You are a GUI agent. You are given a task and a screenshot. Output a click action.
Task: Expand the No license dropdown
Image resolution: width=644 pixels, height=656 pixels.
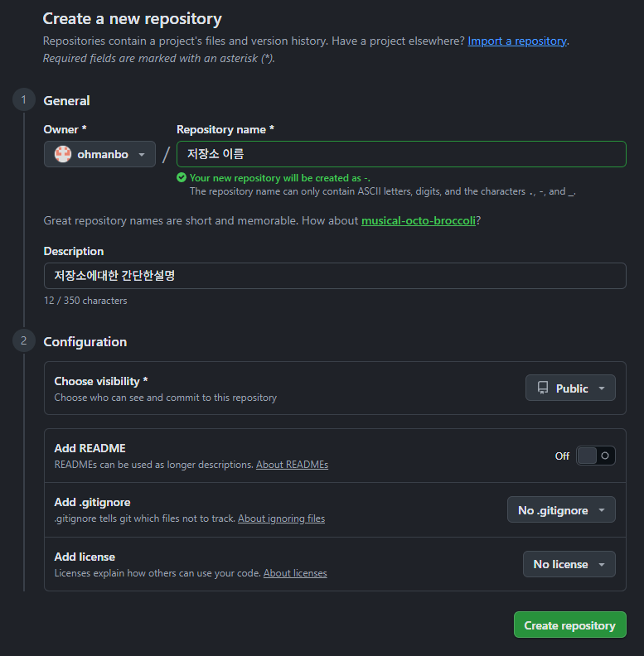point(569,564)
